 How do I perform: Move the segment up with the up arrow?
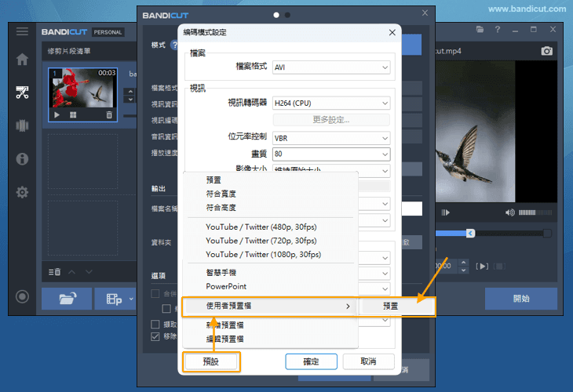(x=72, y=272)
